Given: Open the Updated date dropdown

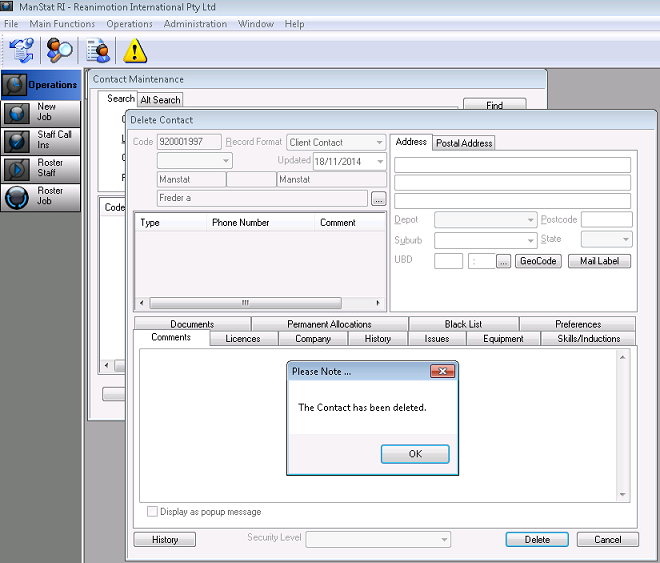Looking at the screenshot, I should click(379, 161).
